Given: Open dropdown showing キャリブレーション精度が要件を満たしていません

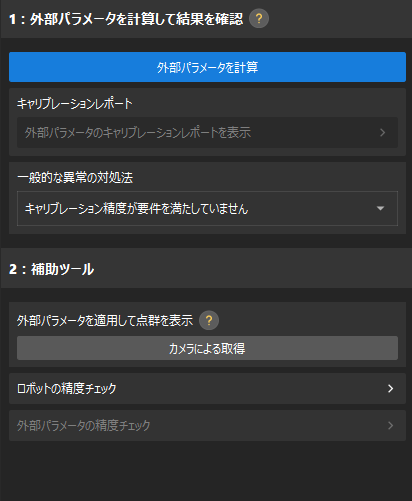Looking at the screenshot, I should [207, 209].
